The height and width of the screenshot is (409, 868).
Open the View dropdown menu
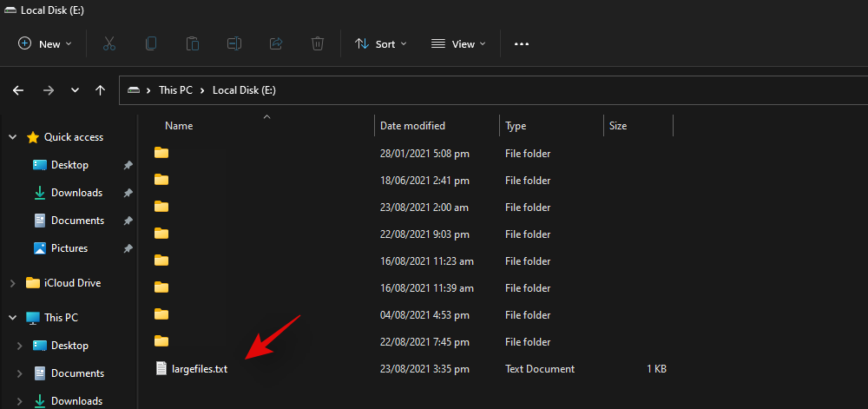(458, 43)
